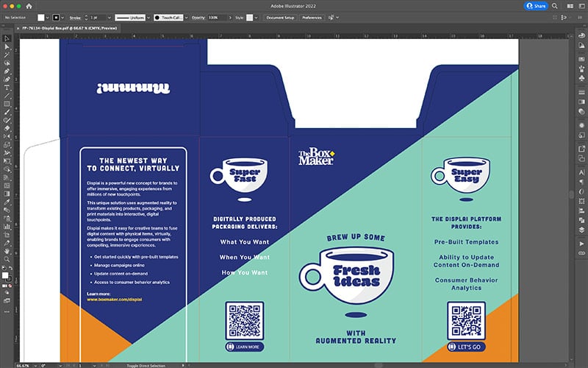588x368 pixels.
Task: Reset to default fill and stroke
Action: (4, 268)
